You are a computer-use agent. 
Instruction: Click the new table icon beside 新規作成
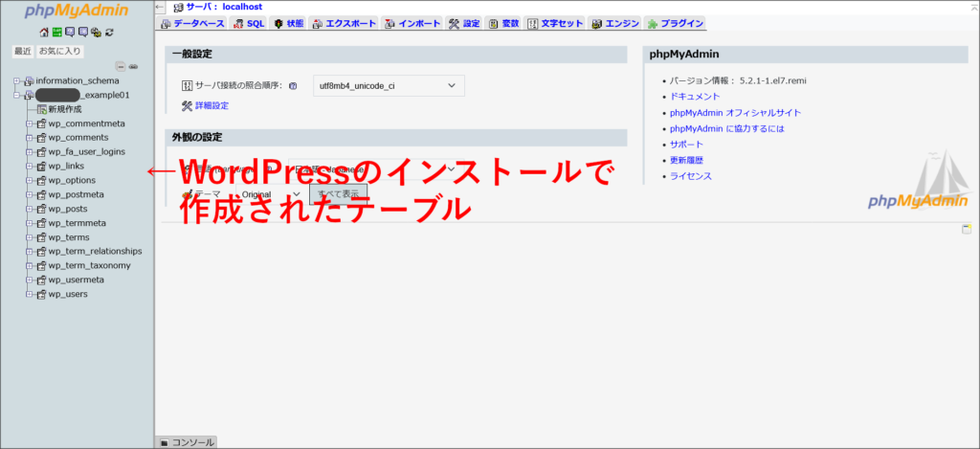click(42, 109)
